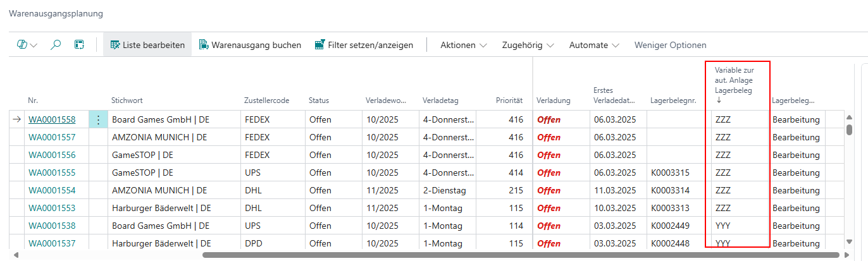Click the vertical scrollbar down arrow
868x261 pixels.
[850, 241]
